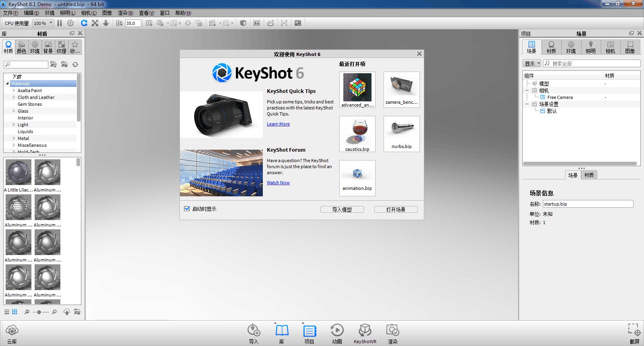Close the welcome dialog
Screen dimensions: 644x346
tap(419, 54)
